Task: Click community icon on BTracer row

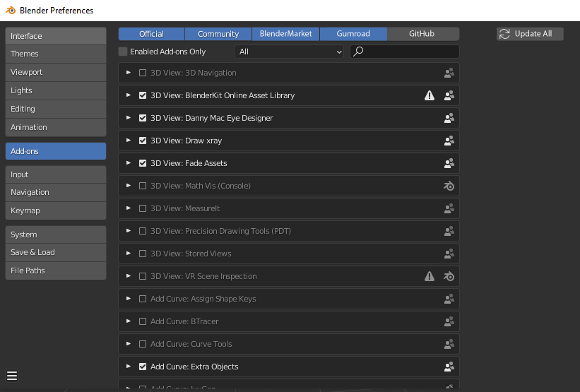Action: point(449,321)
